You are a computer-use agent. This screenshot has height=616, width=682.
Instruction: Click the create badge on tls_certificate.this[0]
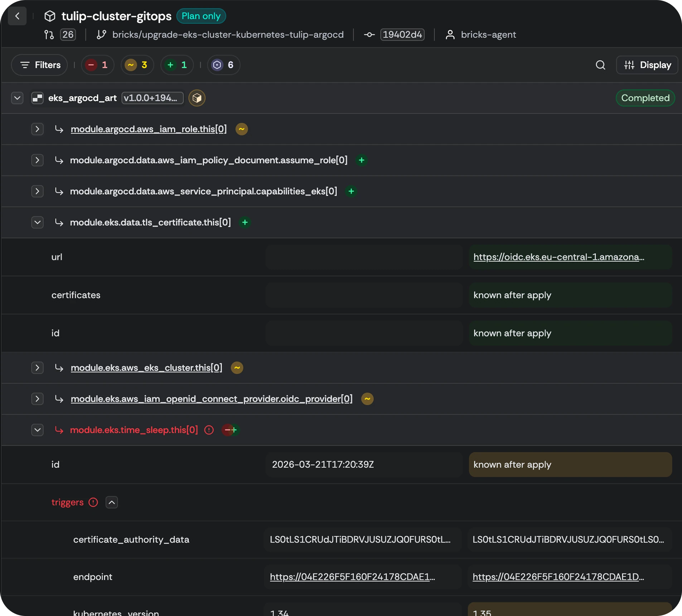click(x=245, y=223)
